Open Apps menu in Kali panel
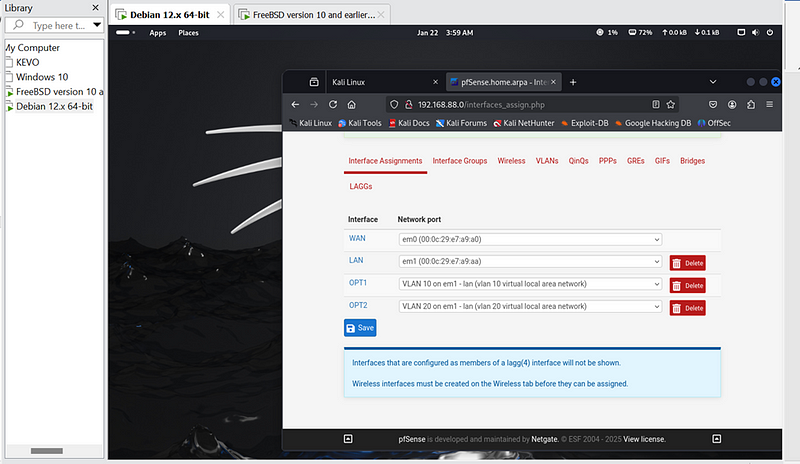 (x=158, y=33)
